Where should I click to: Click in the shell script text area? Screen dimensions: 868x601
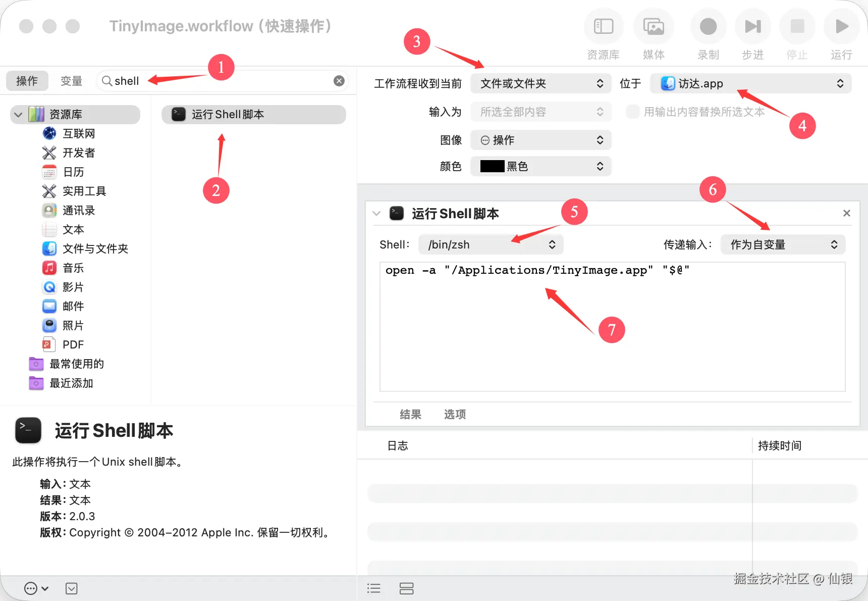[x=612, y=326]
